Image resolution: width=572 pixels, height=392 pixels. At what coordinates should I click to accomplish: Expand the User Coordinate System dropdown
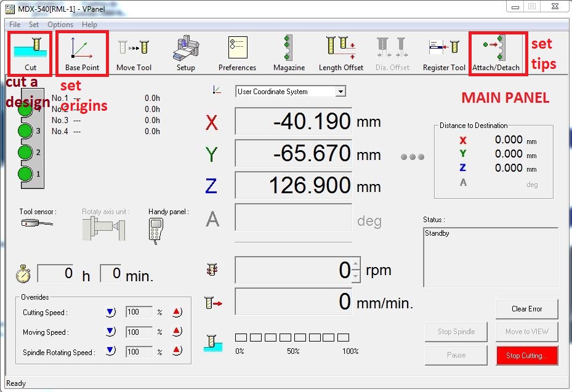(340, 91)
